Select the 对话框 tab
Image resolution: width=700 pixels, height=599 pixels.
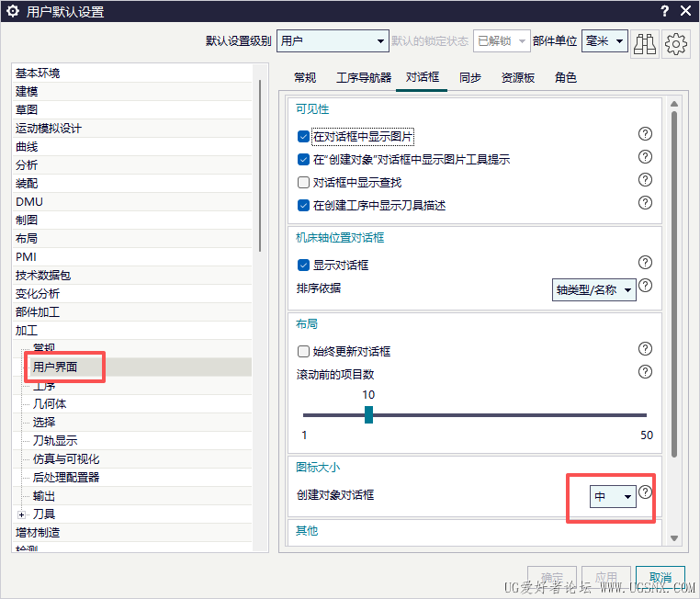click(x=422, y=77)
